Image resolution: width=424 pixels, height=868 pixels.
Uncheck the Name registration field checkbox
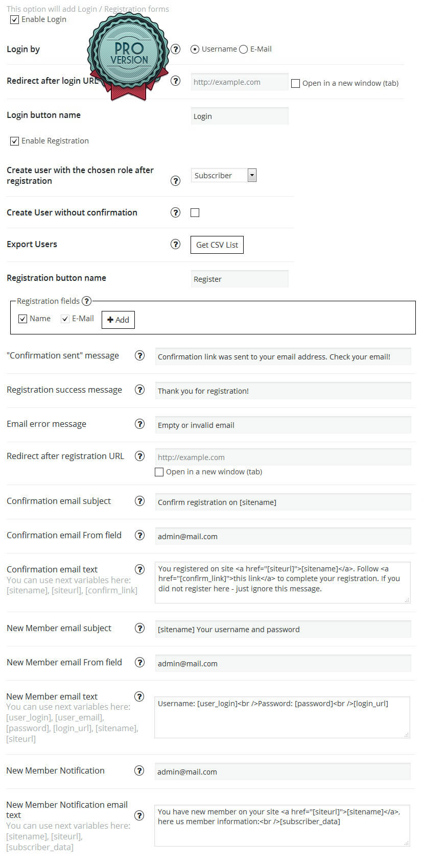[22, 319]
